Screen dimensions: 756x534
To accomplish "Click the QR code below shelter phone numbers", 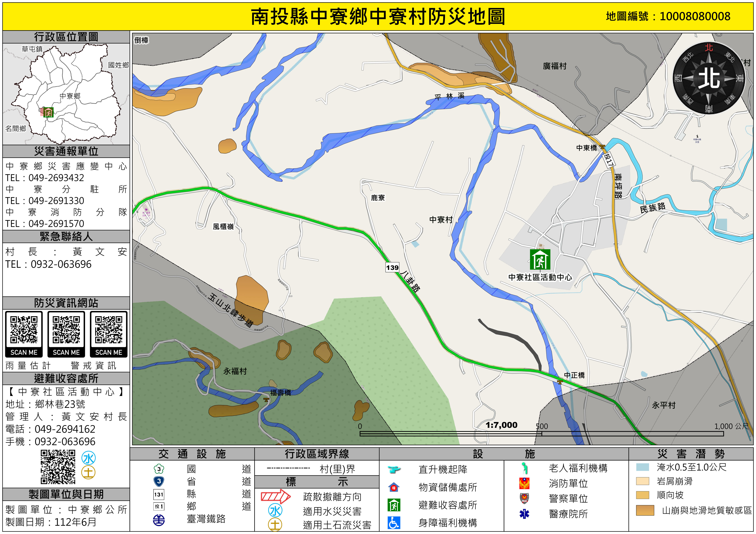I will pos(58,467).
